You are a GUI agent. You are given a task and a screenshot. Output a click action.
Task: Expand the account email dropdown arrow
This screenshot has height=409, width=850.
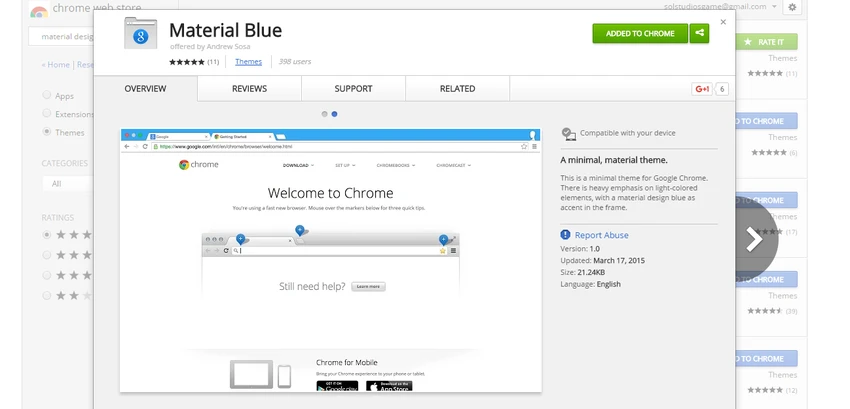pos(774,7)
